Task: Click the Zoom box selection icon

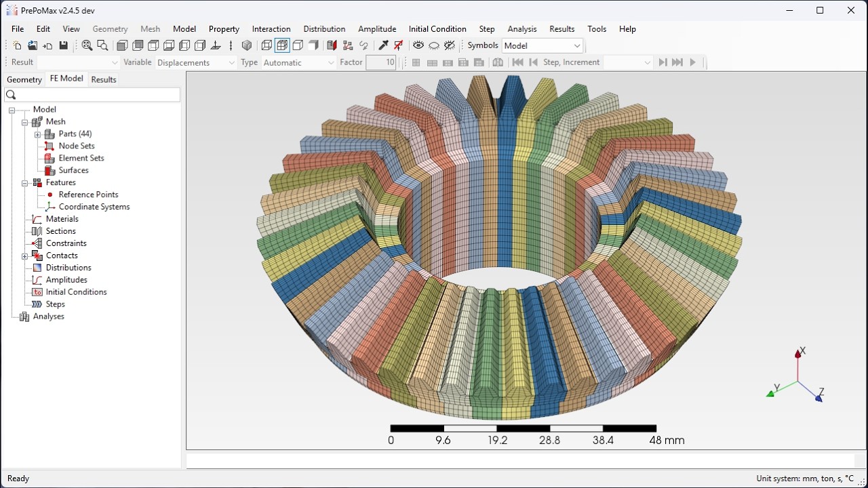Action: click(x=102, y=45)
